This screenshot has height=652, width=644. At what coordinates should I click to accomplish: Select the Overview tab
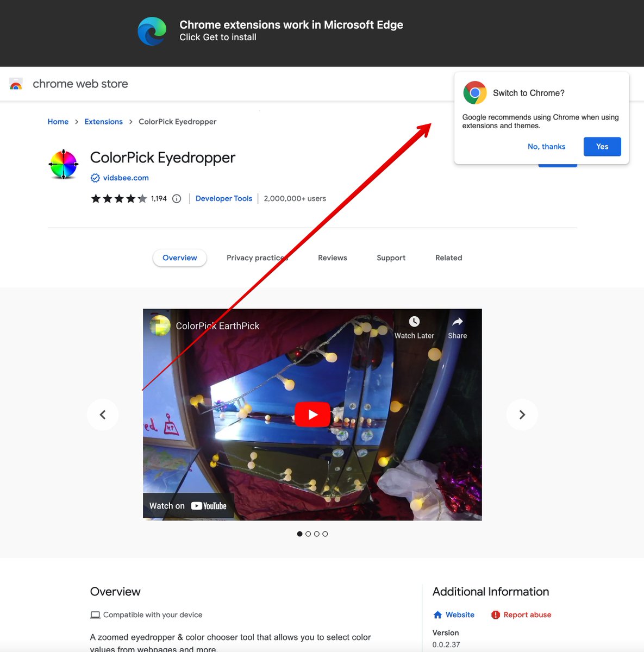point(180,258)
